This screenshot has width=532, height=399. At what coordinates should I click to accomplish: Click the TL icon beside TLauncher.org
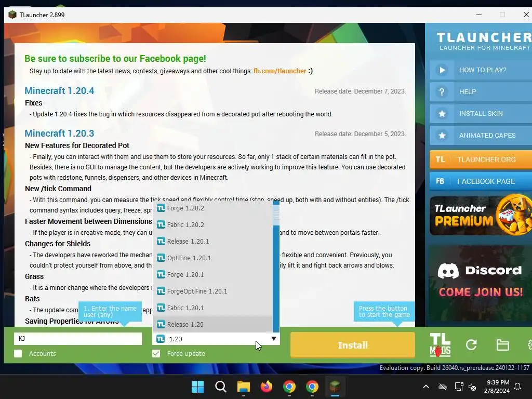tap(440, 159)
